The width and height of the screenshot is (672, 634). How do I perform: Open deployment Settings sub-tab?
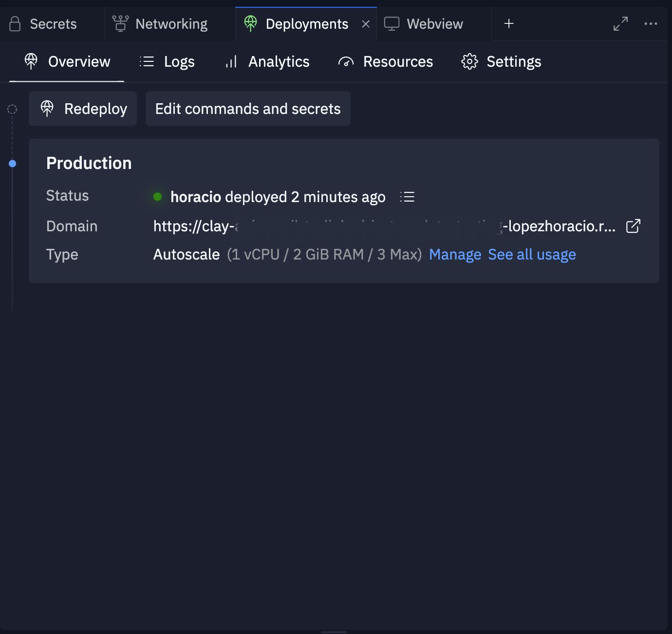pyautogui.click(x=501, y=62)
